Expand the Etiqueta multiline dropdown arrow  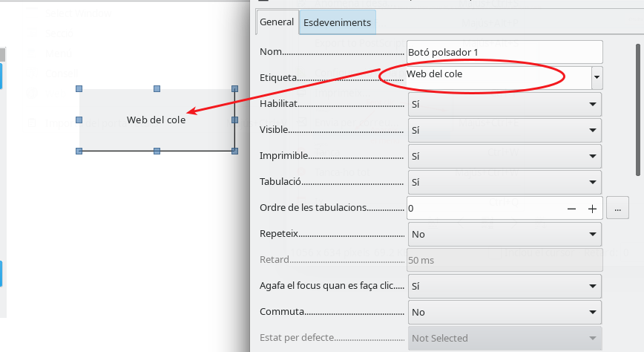pyautogui.click(x=597, y=77)
